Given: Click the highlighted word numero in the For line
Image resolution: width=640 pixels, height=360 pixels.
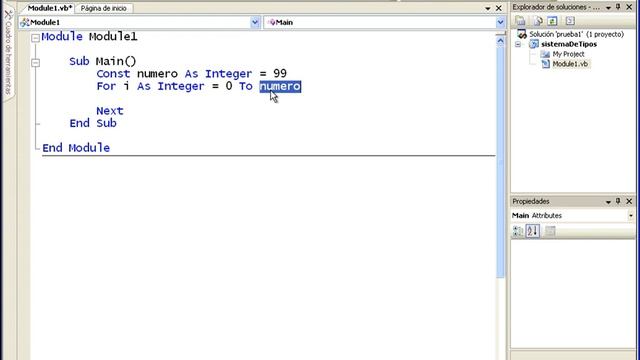Looking at the screenshot, I should pos(280,86).
